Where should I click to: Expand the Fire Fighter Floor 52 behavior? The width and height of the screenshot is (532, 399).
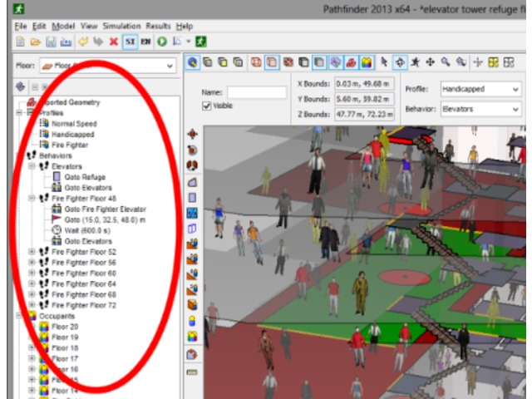click(x=32, y=252)
